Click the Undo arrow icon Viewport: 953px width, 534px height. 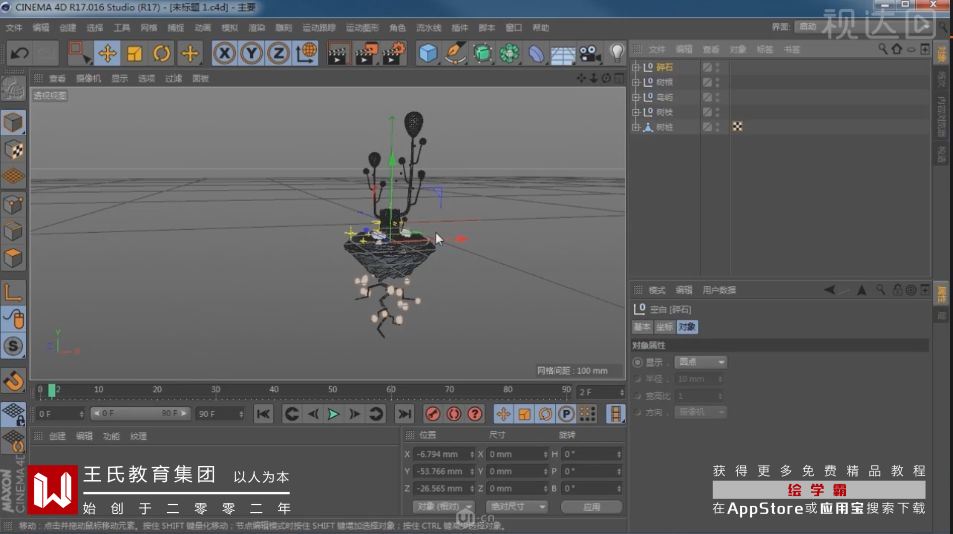(x=19, y=53)
